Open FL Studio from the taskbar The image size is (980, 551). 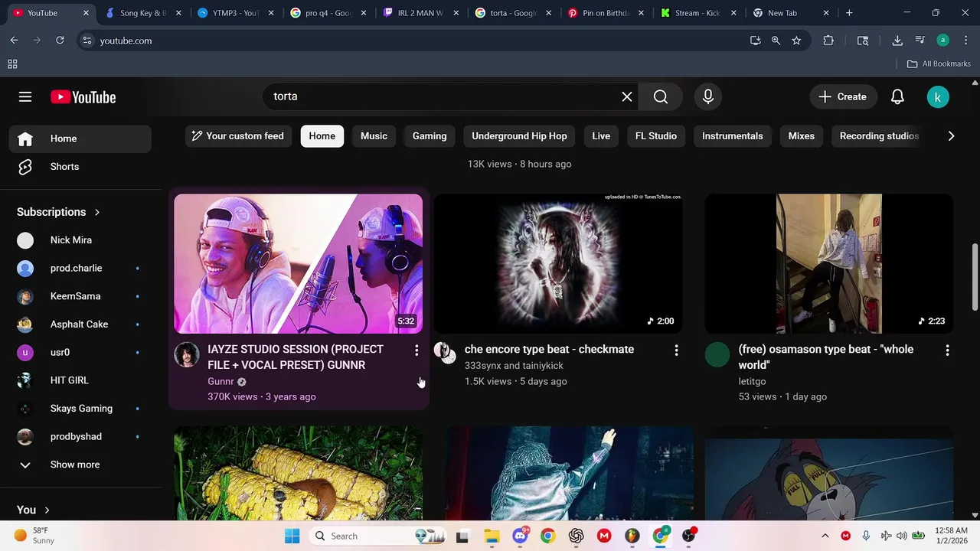pos(632,536)
